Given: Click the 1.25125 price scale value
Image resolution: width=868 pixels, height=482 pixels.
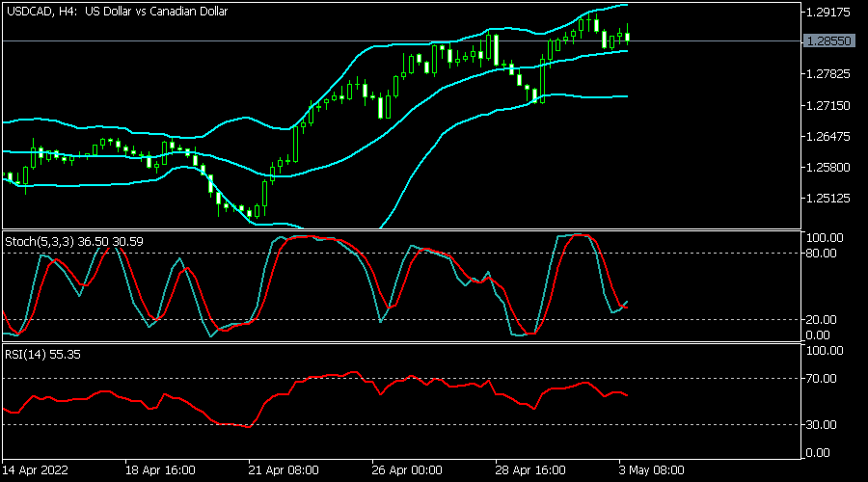Looking at the screenshot, I should coord(828,199).
